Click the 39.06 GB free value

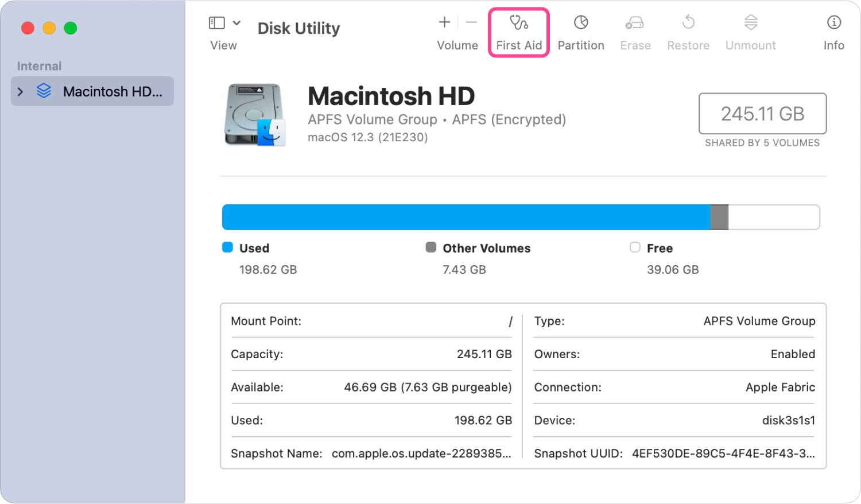pos(673,270)
